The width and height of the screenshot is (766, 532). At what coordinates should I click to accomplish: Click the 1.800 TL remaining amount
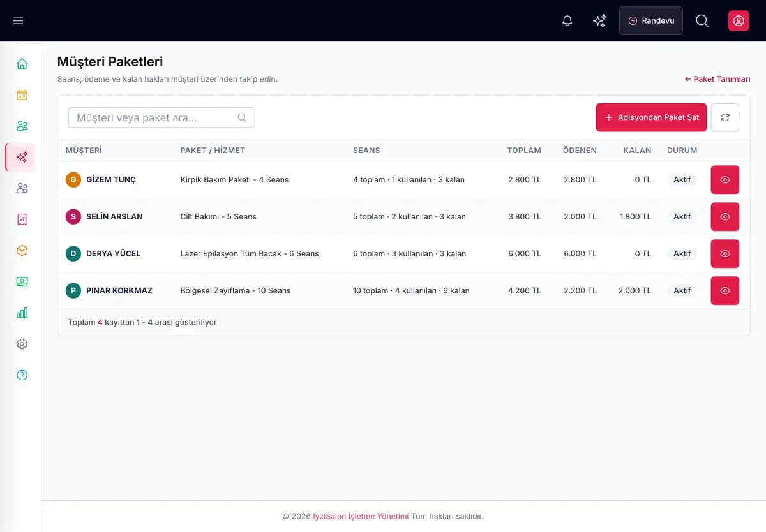click(x=636, y=217)
